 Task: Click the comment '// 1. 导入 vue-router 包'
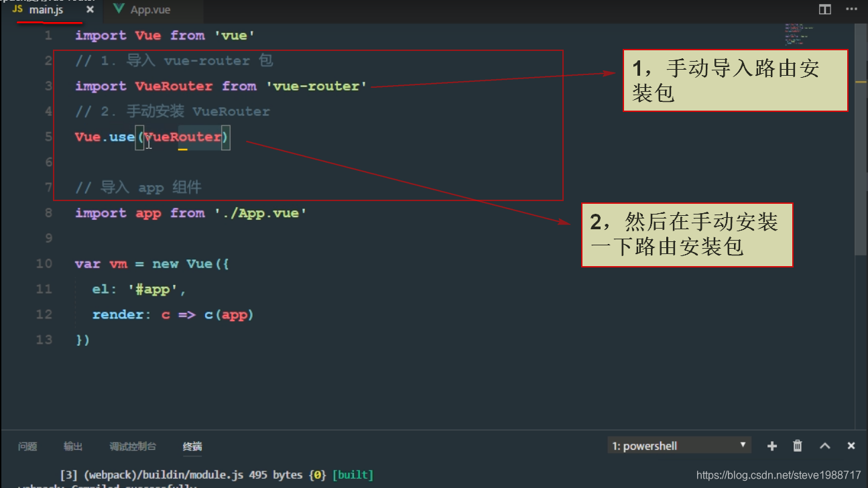coord(174,61)
